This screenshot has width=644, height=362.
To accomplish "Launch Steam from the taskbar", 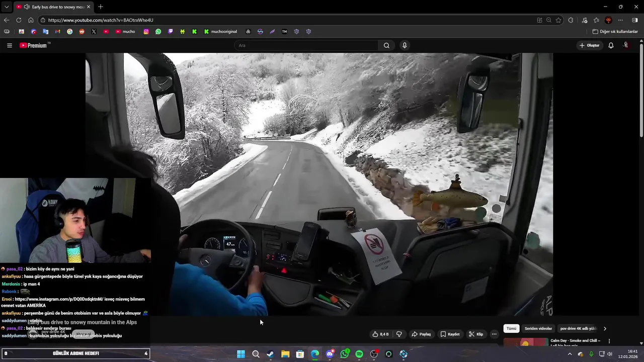I will [270, 354].
